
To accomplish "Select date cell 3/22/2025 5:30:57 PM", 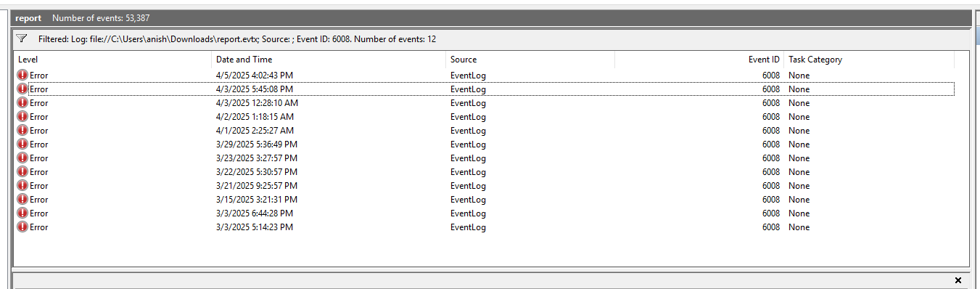I will tap(257, 172).
